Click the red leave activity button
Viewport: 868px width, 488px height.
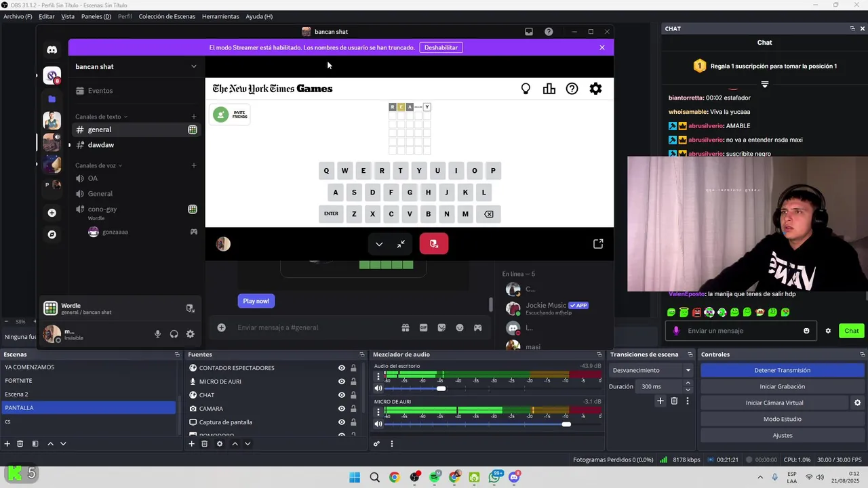[434, 244]
